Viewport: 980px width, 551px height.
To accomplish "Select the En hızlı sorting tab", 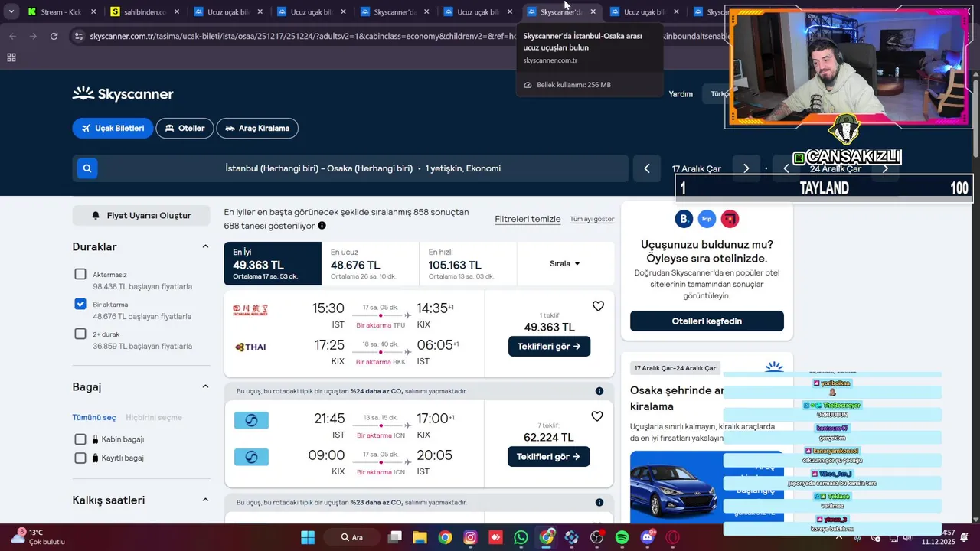I will click(x=468, y=263).
